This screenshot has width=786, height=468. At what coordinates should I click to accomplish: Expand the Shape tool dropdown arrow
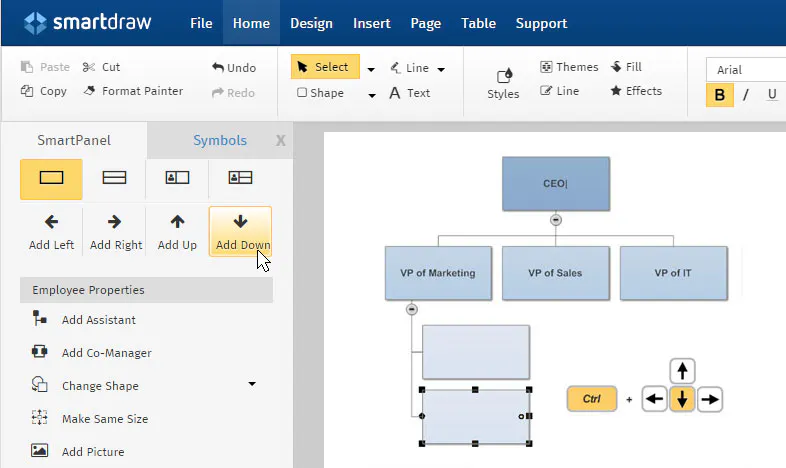(371, 95)
